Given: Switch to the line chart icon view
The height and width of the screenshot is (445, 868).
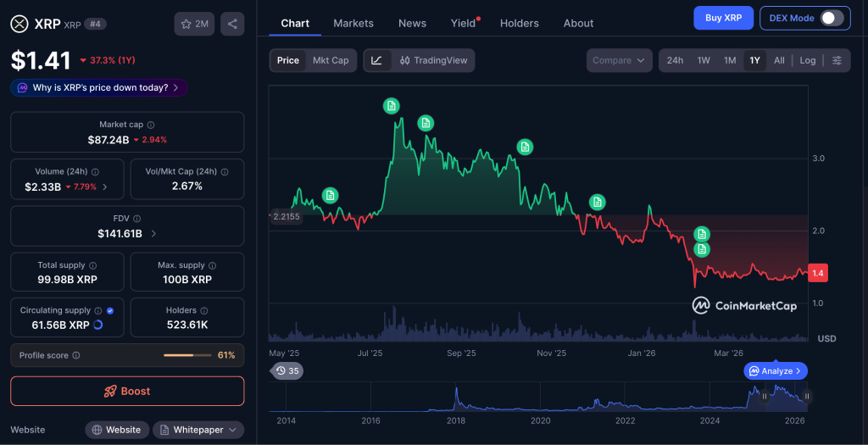Looking at the screenshot, I should coord(377,60).
